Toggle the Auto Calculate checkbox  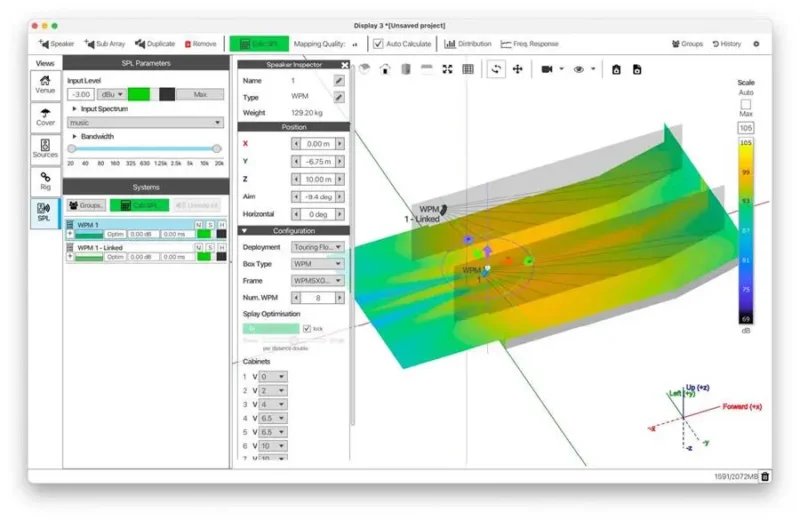coord(378,44)
